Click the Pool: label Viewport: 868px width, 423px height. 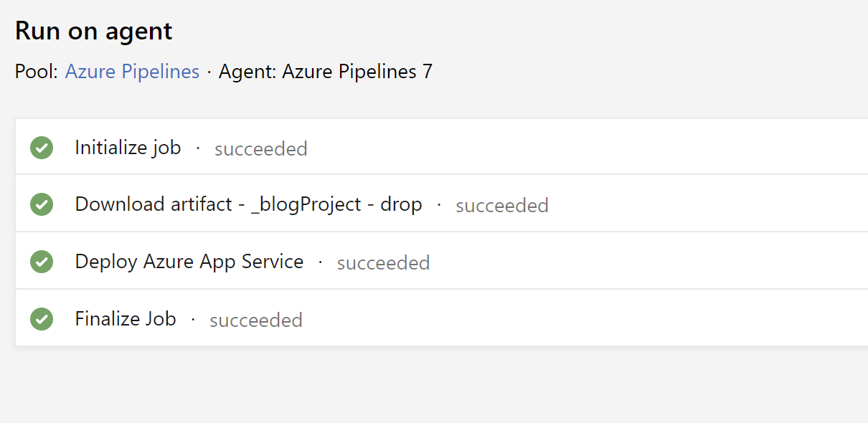[36, 72]
